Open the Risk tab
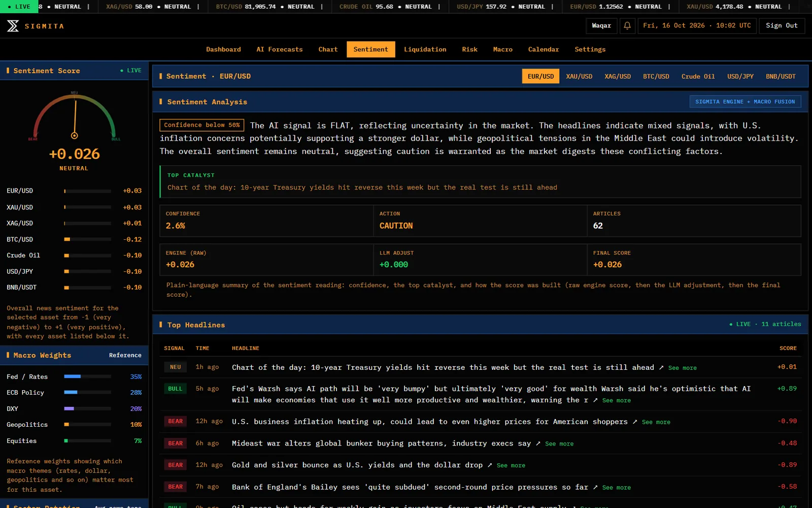The width and height of the screenshot is (812, 508). [470, 49]
